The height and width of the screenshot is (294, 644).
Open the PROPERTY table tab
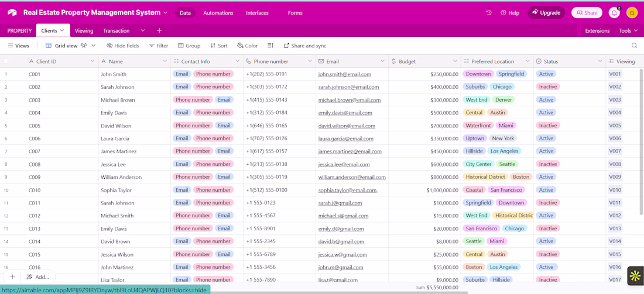click(x=19, y=30)
